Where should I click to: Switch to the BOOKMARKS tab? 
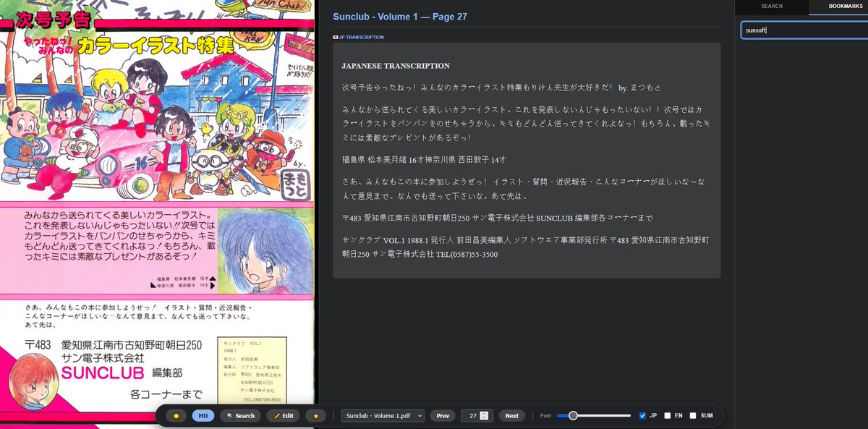838,7
